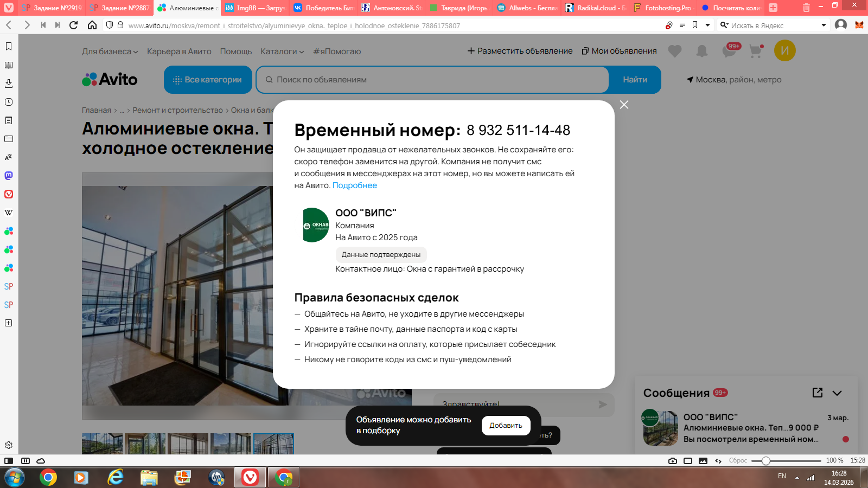Bookmark this page from address bar
This screenshot has height=488, width=868.
click(x=695, y=25)
